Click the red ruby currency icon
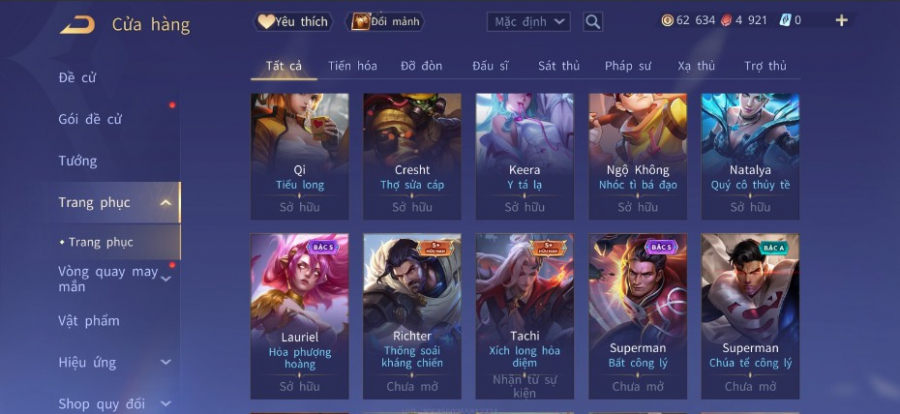 click(x=727, y=21)
